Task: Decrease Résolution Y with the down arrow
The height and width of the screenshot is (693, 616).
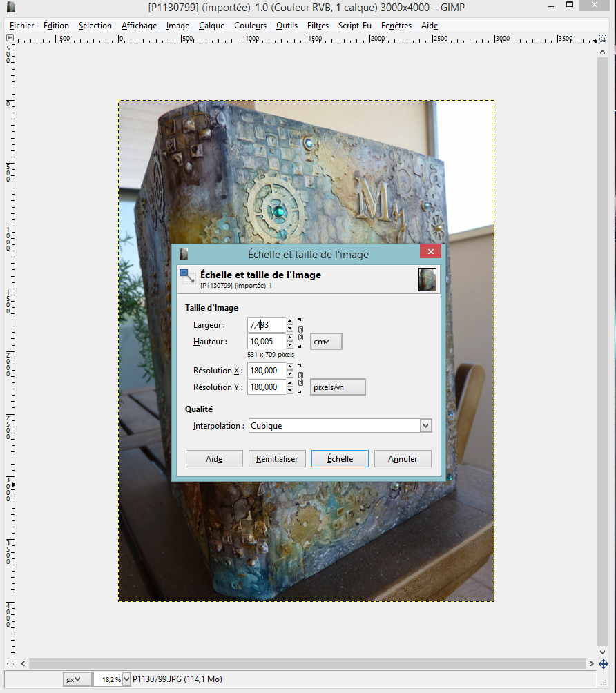Action: tap(289, 390)
